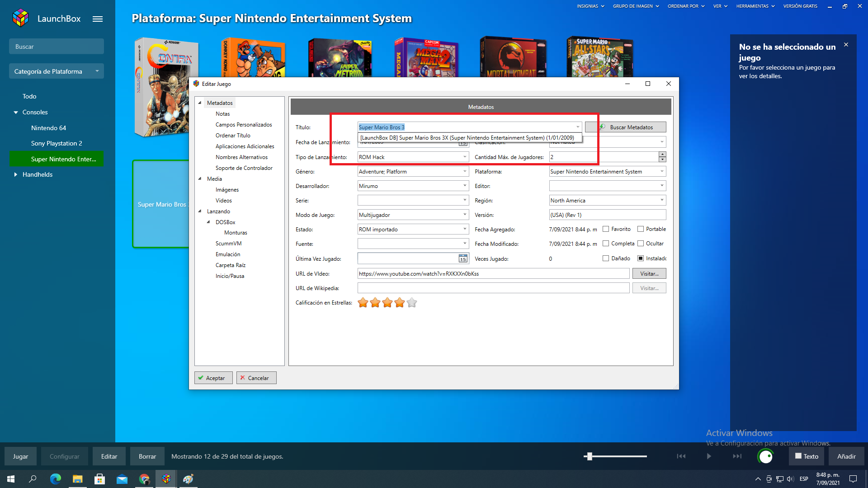The height and width of the screenshot is (488, 868).
Task: Open Mail app from taskbar
Action: (122, 479)
